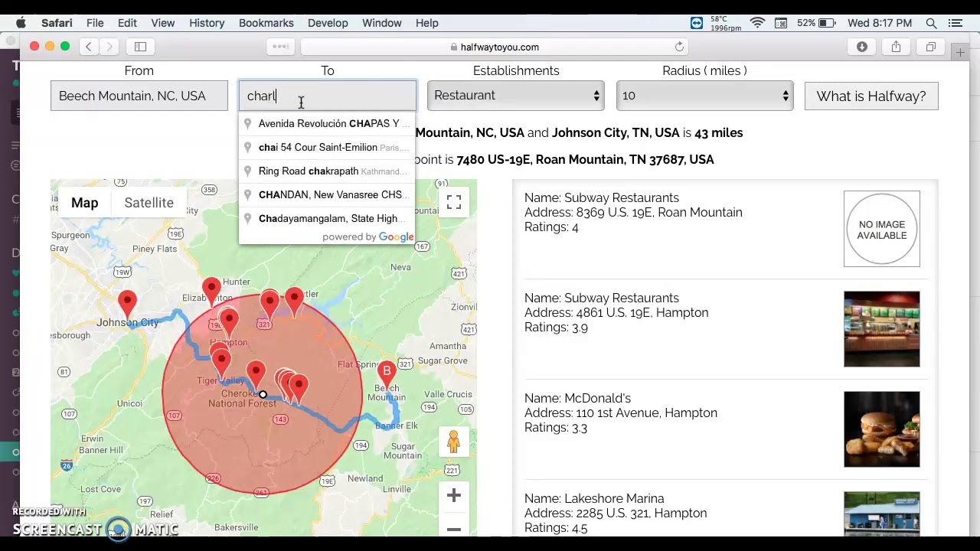This screenshot has width=980, height=551.
Task: Open the Establishments Restaurant dropdown
Action: [x=516, y=96]
